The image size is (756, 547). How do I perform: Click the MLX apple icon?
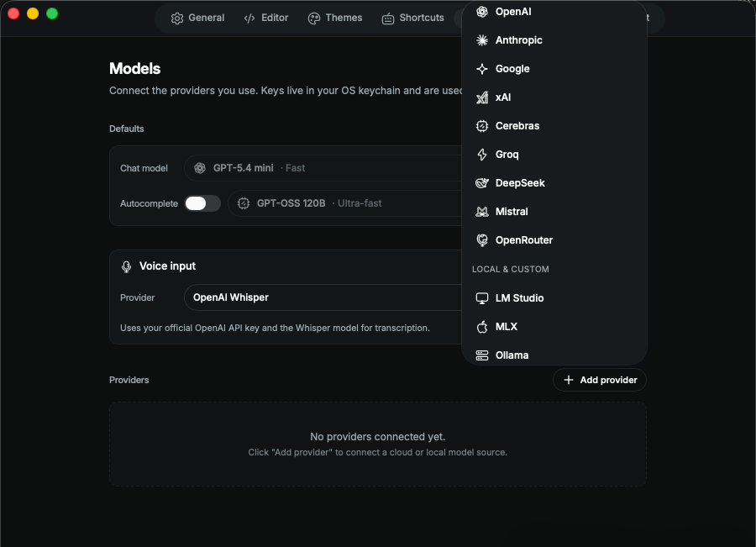click(482, 327)
